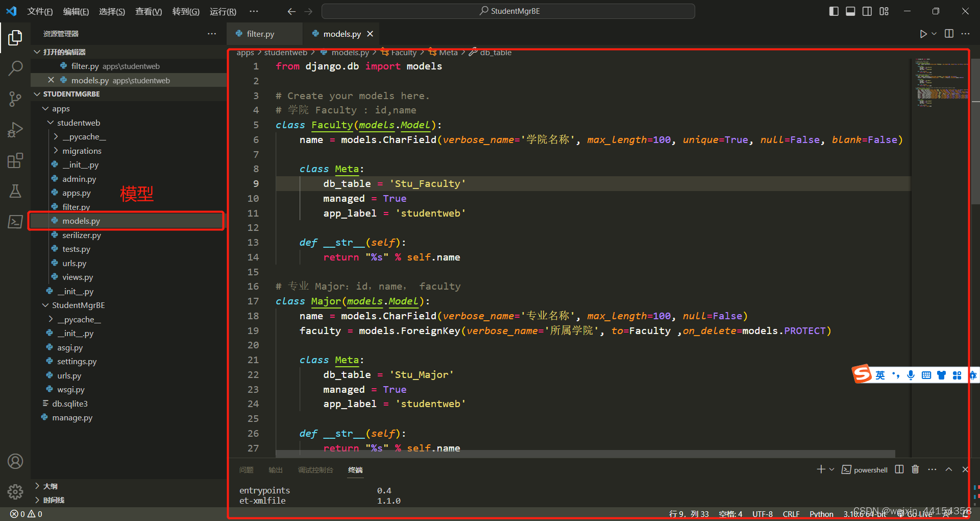The image size is (980, 521).
Task: Close the models.py editor tab
Action: 370,34
